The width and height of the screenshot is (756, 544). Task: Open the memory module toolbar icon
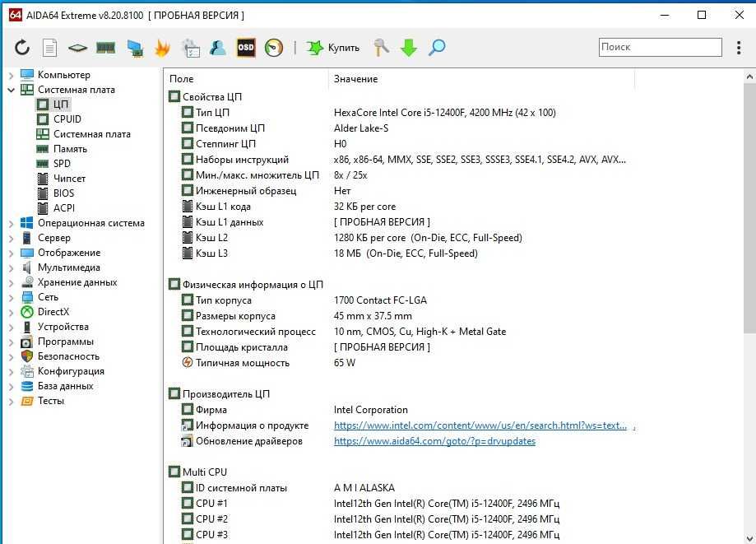105,47
